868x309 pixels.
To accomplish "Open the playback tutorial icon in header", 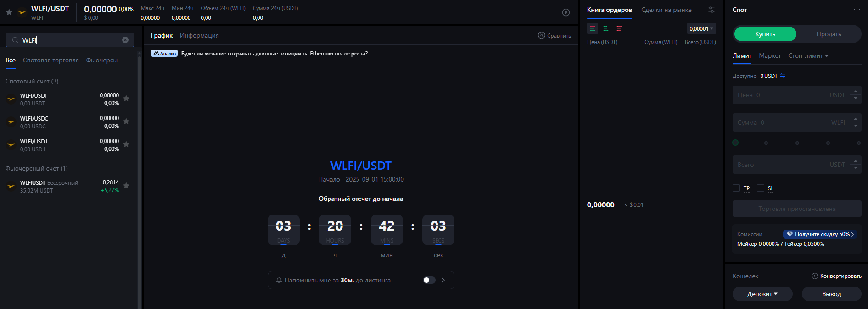I will [566, 12].
